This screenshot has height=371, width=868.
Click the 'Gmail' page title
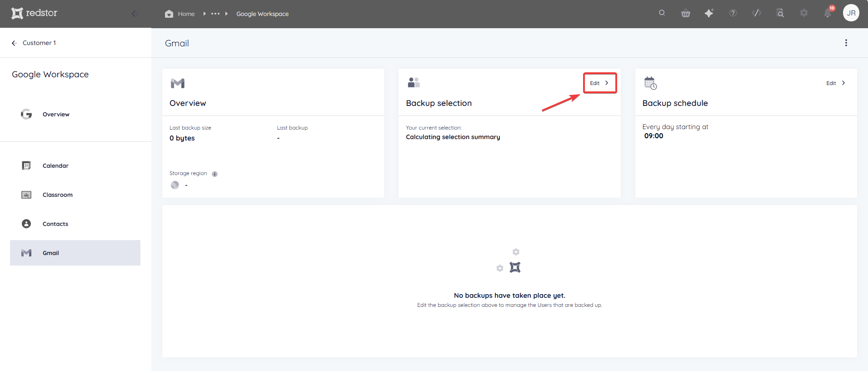tap(177, 43)
